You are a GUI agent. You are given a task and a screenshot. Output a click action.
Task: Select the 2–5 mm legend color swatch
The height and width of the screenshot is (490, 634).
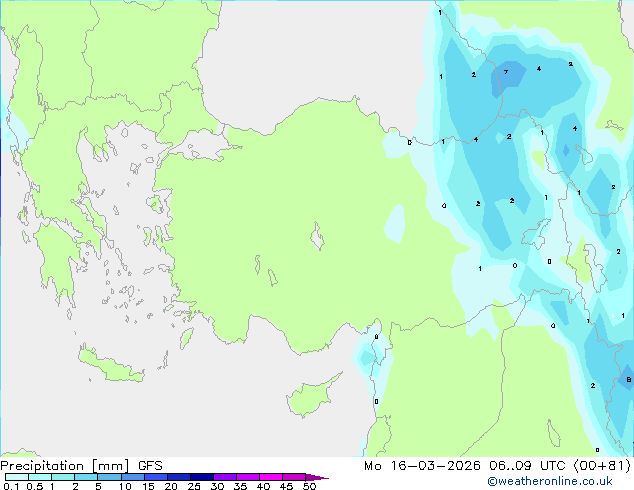click(86, 477)
